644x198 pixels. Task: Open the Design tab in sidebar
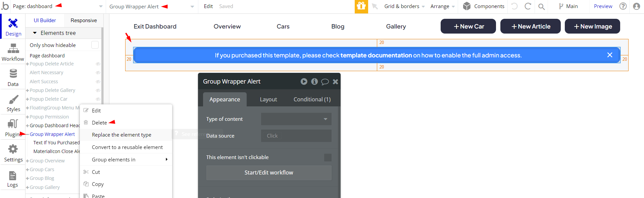(13, 27)
